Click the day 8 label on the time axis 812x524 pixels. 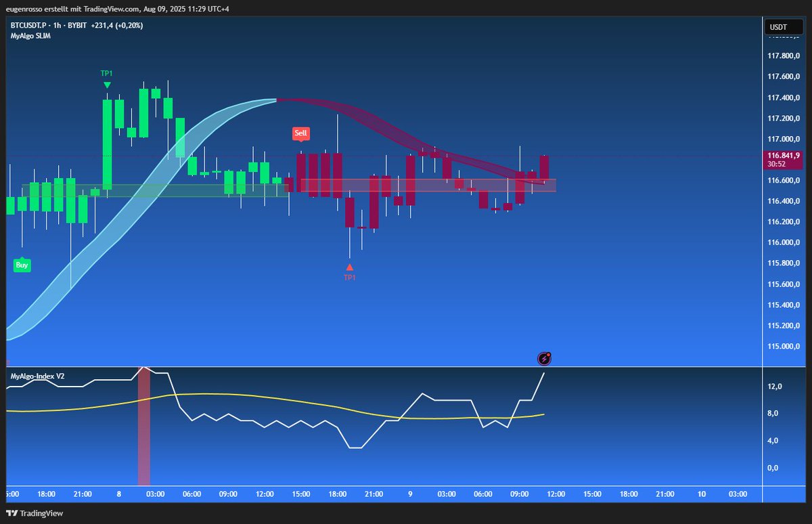coord(118,494)
